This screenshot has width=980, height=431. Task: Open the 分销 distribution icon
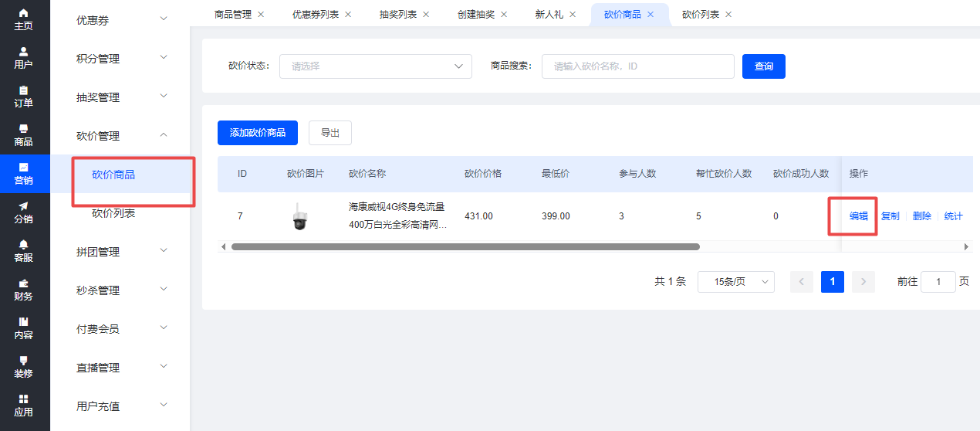point(24,212)
